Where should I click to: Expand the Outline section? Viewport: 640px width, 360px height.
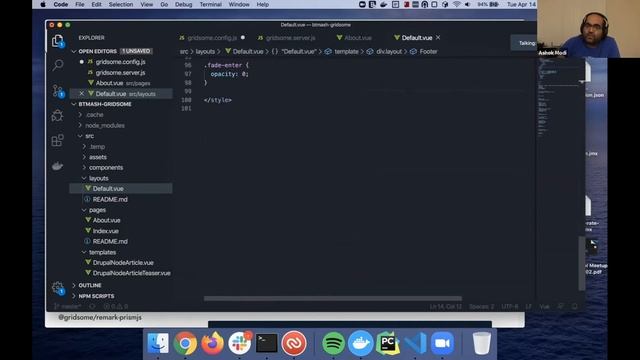point(74,285)
